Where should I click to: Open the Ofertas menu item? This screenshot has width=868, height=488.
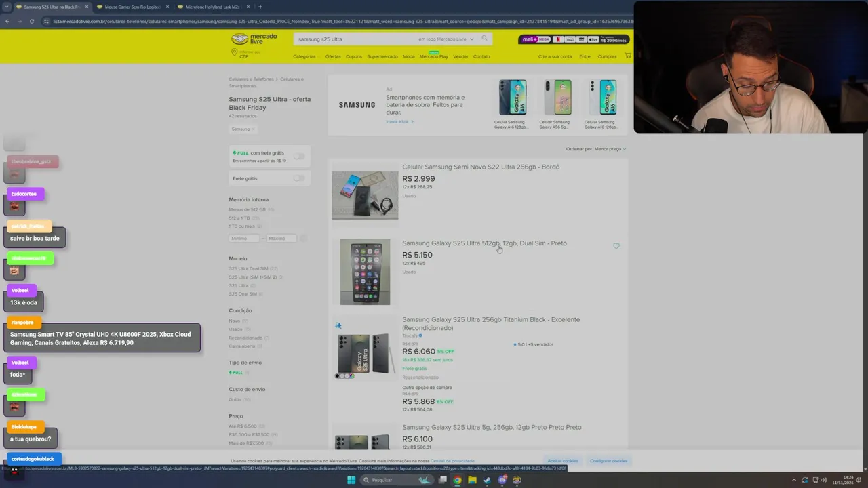pos(333,56)
